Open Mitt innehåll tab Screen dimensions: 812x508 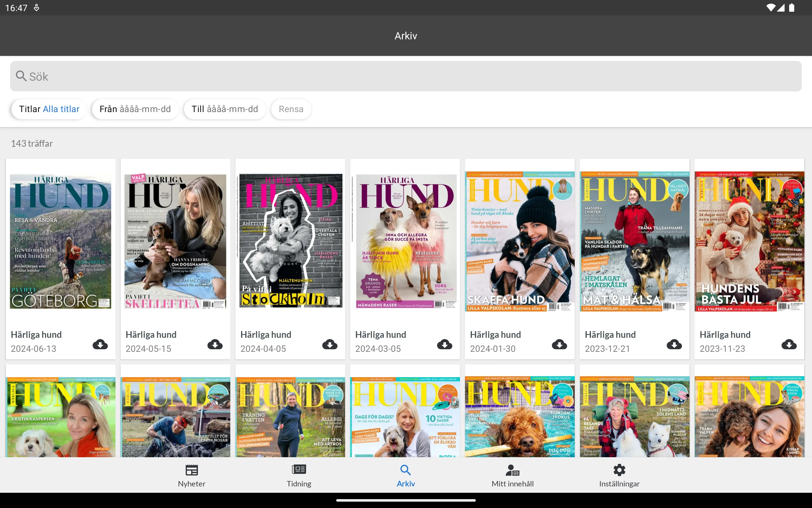click(x=512, y=476)
